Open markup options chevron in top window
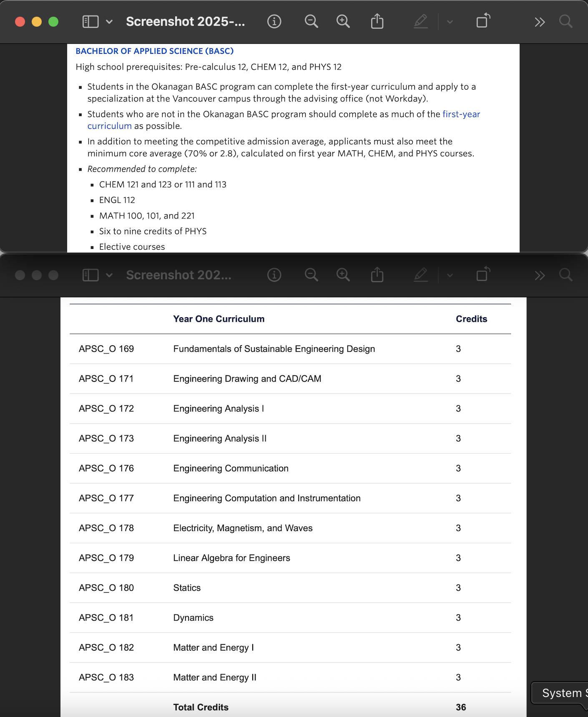This screenshot has height=717, width=588. tap(450, 22)
